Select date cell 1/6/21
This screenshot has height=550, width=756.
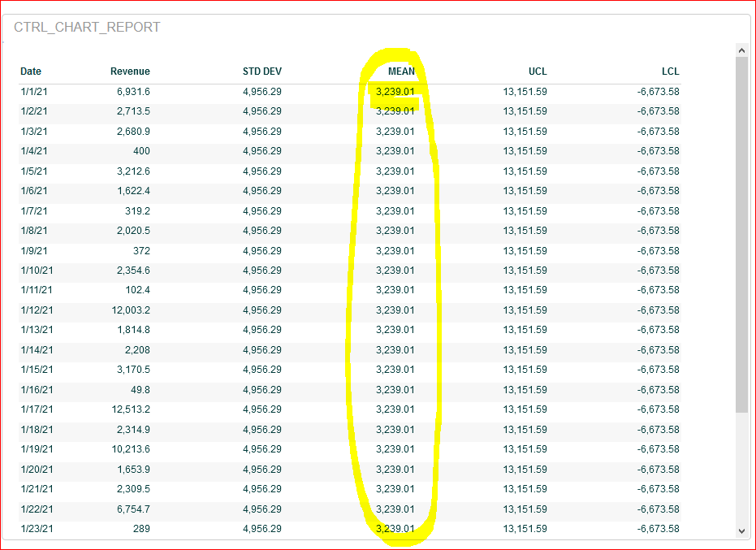[x=34, y=191]
